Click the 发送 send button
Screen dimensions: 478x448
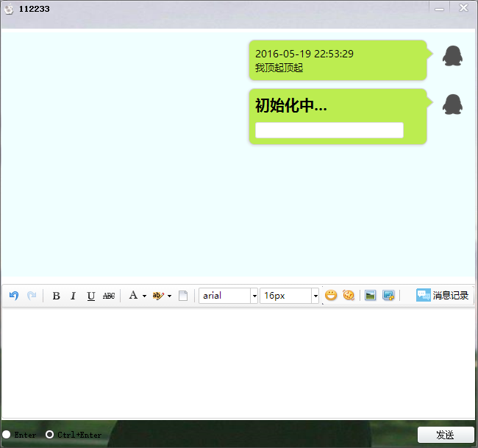446,435
